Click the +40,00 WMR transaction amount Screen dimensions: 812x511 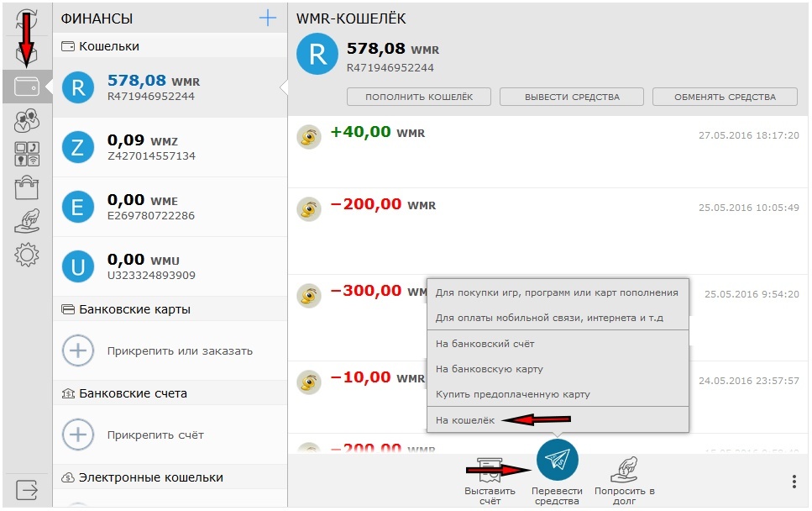pyautogui.click(x=378, y=132)
